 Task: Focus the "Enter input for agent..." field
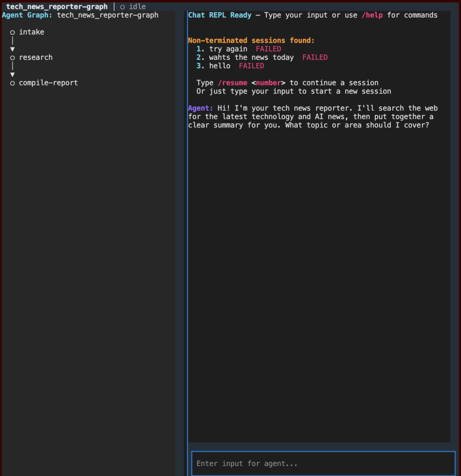pos(323,463)
